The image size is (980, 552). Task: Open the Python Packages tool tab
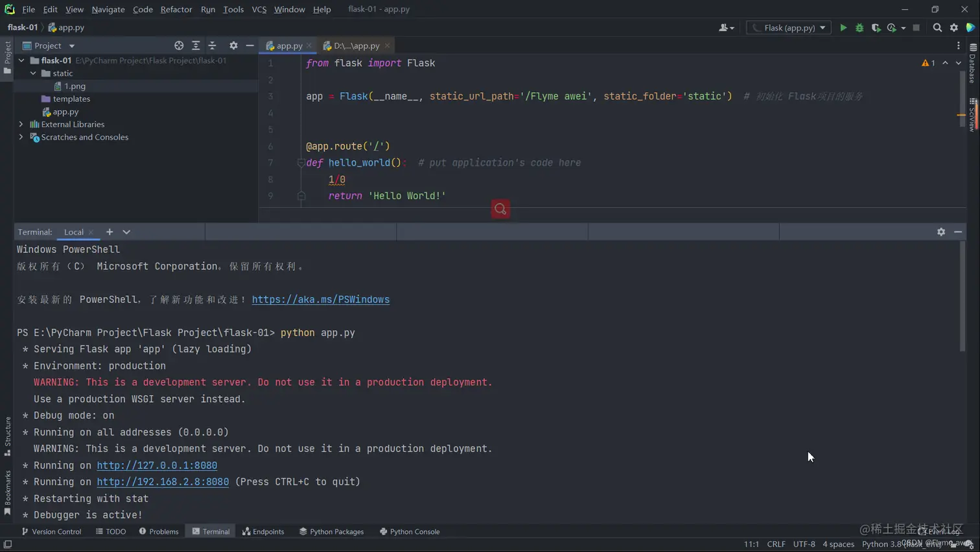(331, 531)
